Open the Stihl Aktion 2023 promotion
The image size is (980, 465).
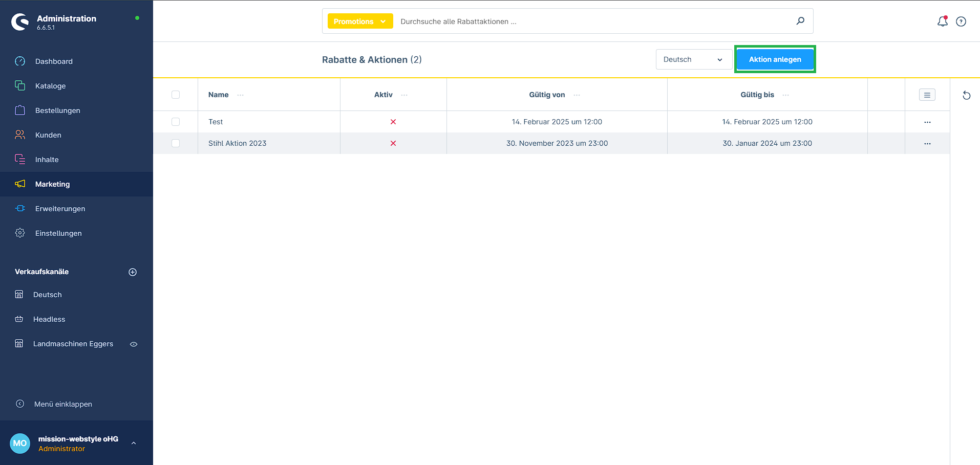(x=238, y=143)
